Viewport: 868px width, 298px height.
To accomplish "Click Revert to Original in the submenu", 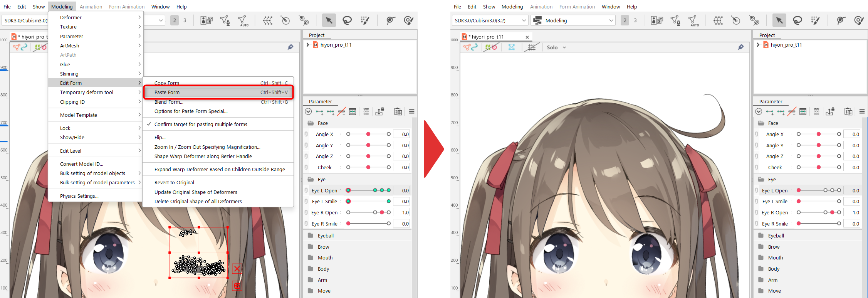I will point(174,183).
